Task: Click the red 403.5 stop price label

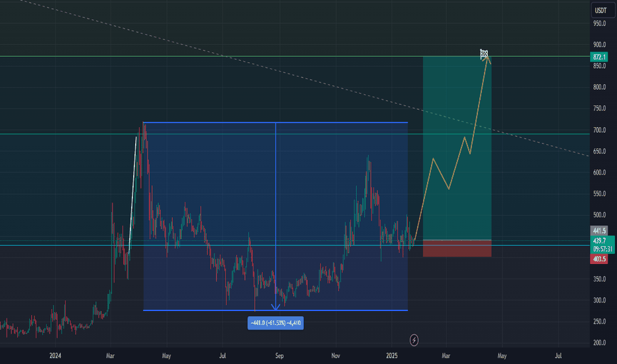Action: tap(599, 259)
